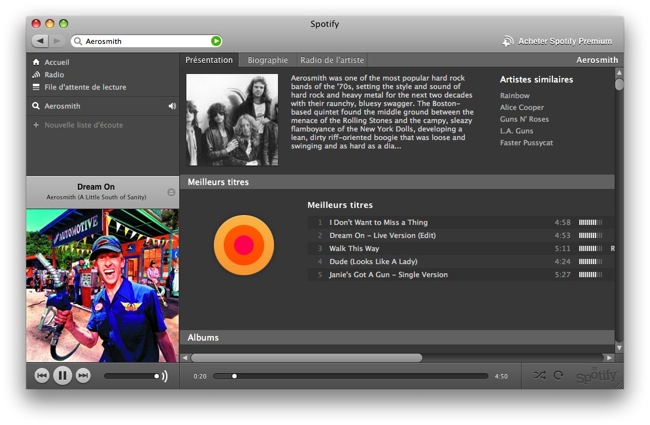Click the vertical scrollbar up arrow
This screenshot has height=425, width=650.
(x=619, y=73)
